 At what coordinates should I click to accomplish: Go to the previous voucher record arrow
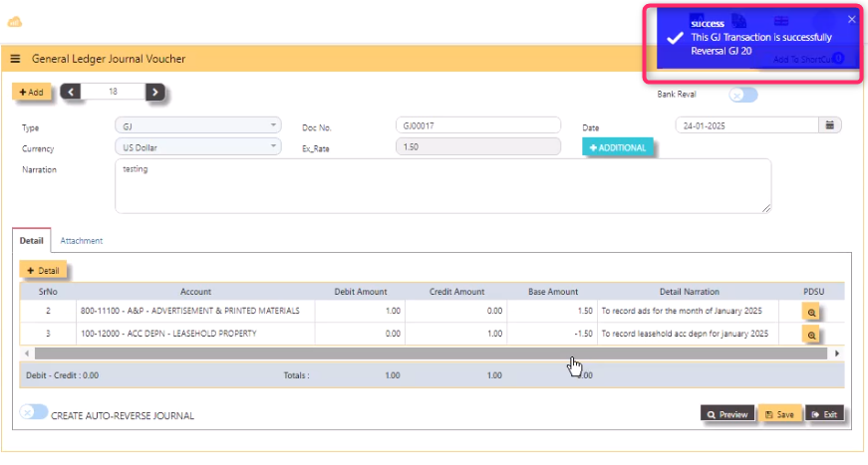pyautogui.click(x=71, y=92)
